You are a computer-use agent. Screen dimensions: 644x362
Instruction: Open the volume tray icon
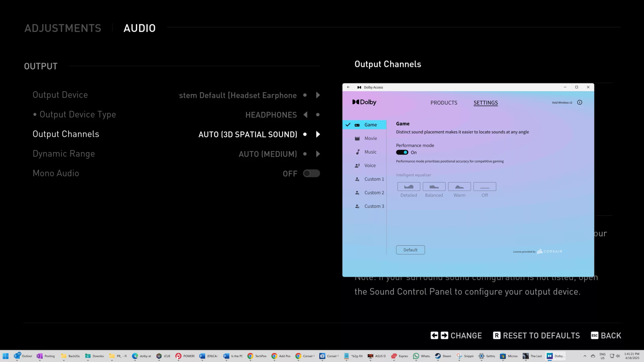[x=618, y=356]
